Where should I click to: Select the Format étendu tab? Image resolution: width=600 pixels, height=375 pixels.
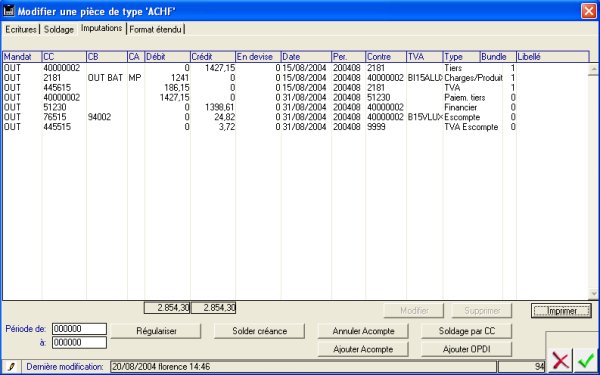(x=155, y=29)
